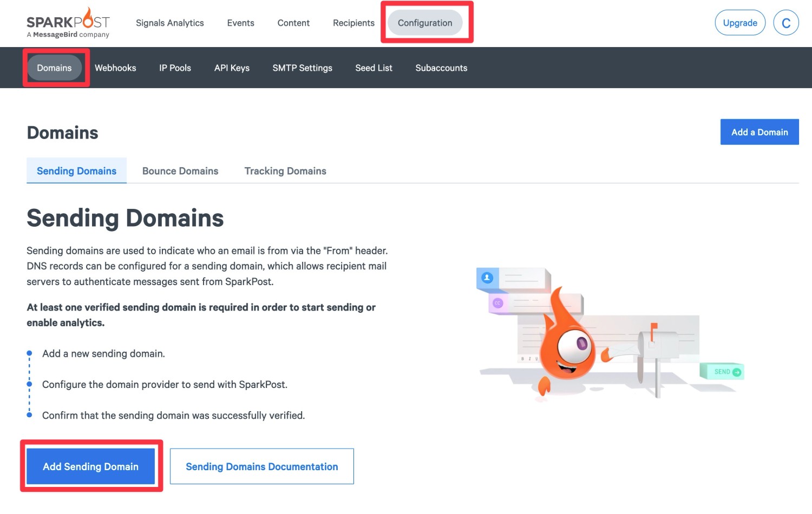Select Configuration in top navigation

(425, 23)
